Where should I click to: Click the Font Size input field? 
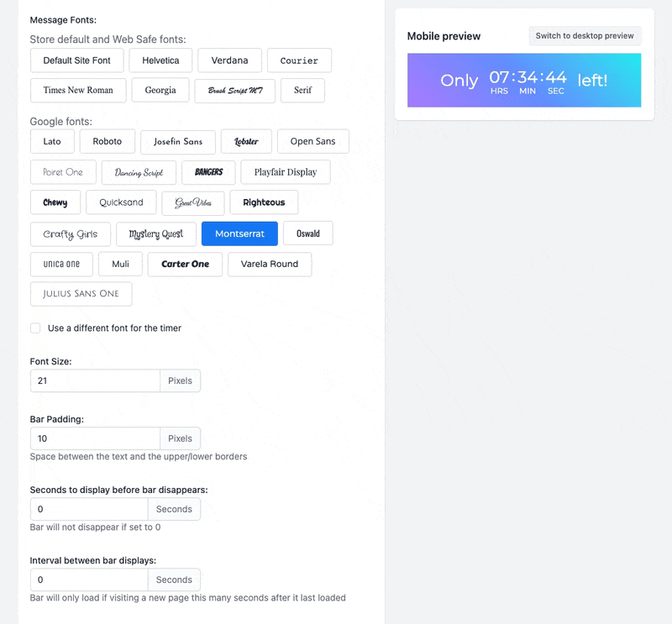click(95, 380)
